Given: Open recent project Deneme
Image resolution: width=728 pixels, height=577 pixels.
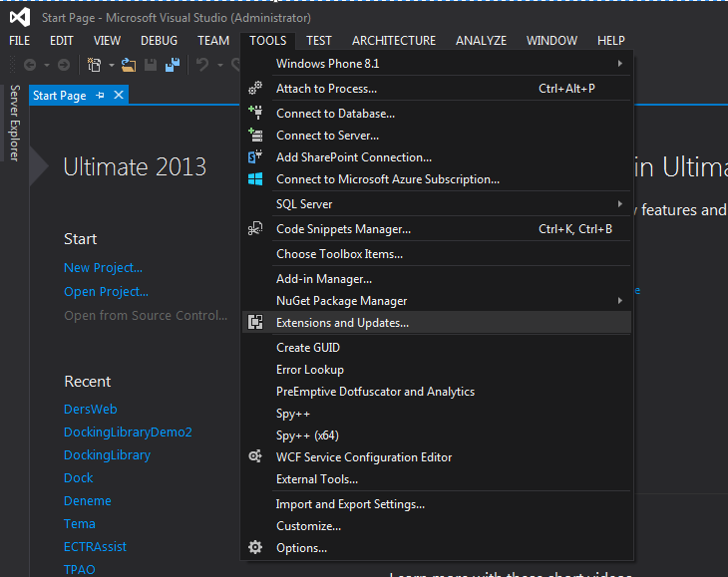Looking at the screenshot, I should (x=88, y=501).
